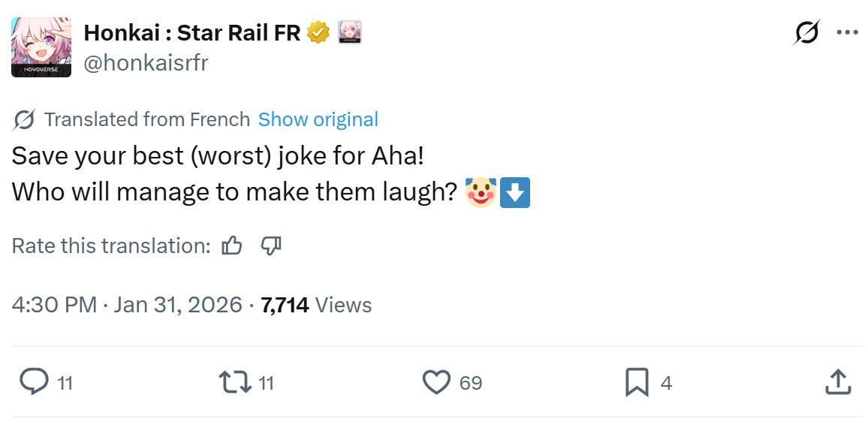Click the translation icon before 'Translated from French'
The height and width of the screenshot is (431, 868).
(24, 119)
